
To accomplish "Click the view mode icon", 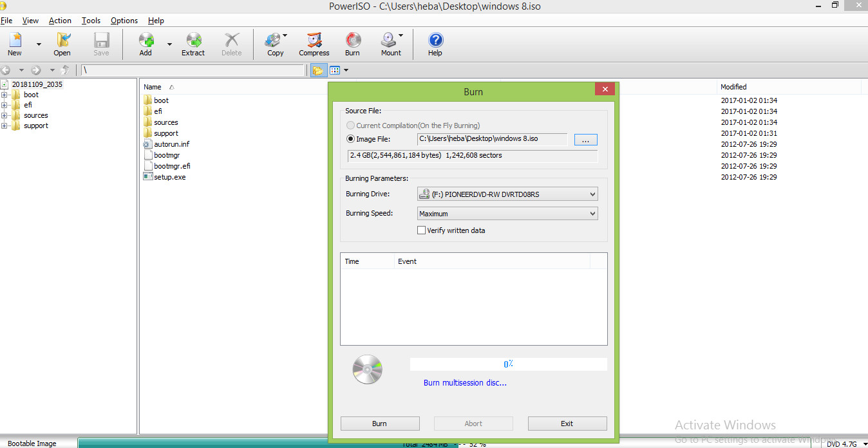I will 335,70.
